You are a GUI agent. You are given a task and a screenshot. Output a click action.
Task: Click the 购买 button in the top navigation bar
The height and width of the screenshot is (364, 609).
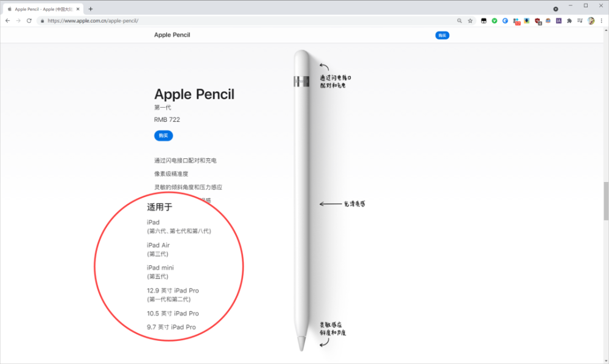[x=442, y=35]
